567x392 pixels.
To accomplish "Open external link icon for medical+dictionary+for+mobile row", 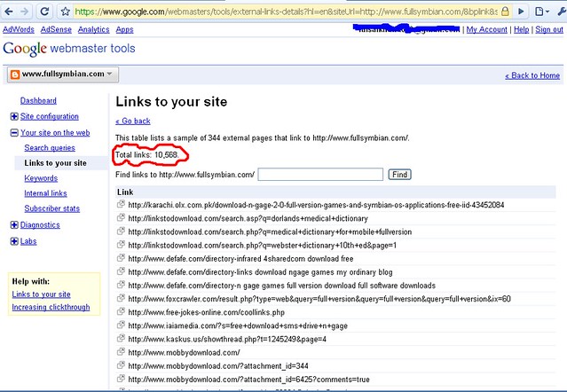I will tap(121, 231).
